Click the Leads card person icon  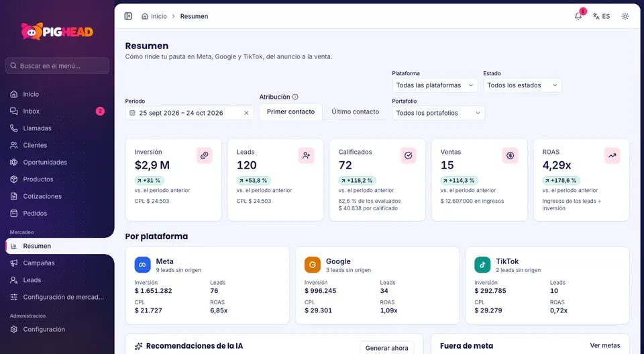click(x=307, y=155)
